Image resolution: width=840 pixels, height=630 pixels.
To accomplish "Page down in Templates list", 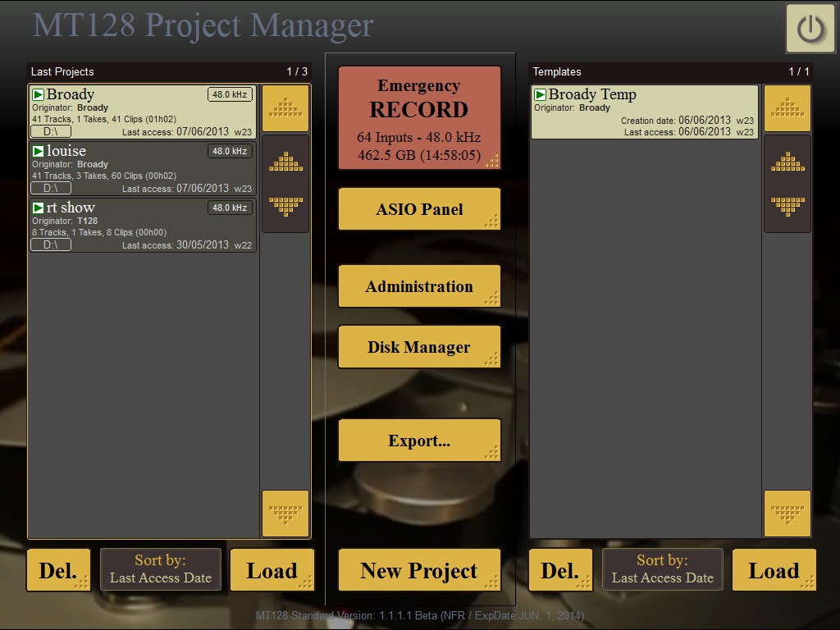I will [x=787, y=206].
